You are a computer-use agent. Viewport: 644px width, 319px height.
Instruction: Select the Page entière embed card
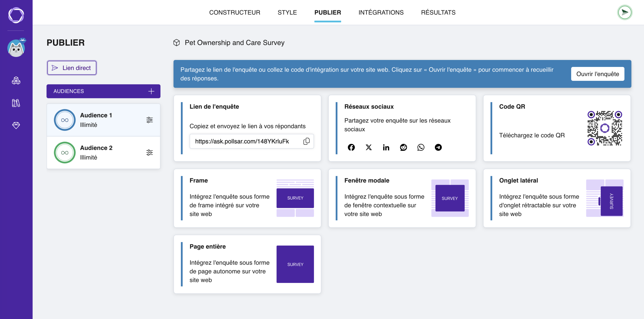coord(247,264)
